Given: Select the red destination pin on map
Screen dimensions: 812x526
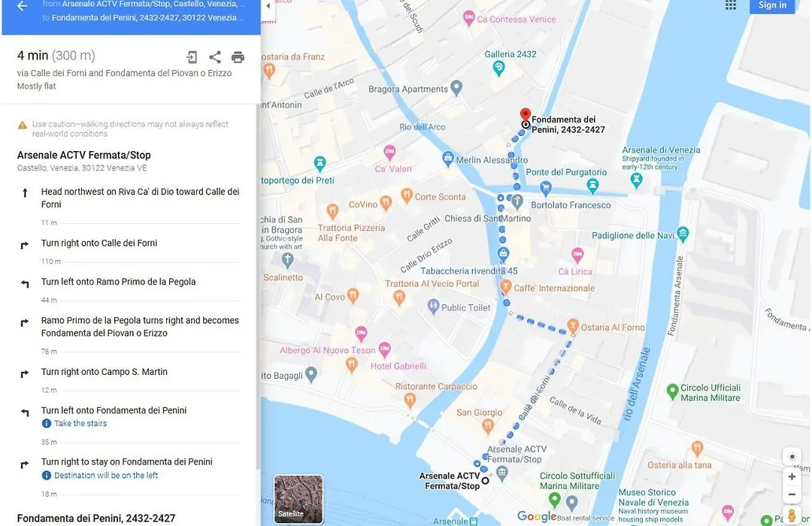Looking at the screenshot, I should point(525,116).
